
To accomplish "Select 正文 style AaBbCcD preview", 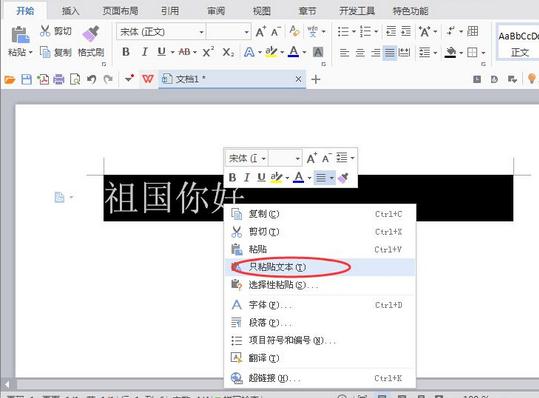I will pyautogui.click(x=518, y=43).
